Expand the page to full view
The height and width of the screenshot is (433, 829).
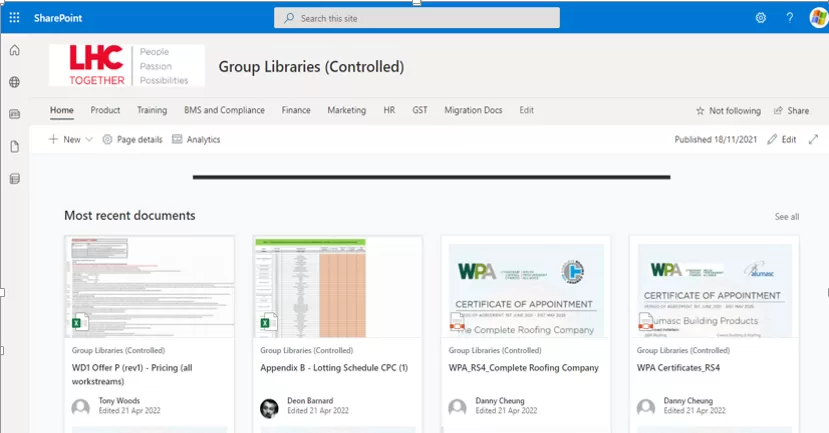[x=813, y=140]
